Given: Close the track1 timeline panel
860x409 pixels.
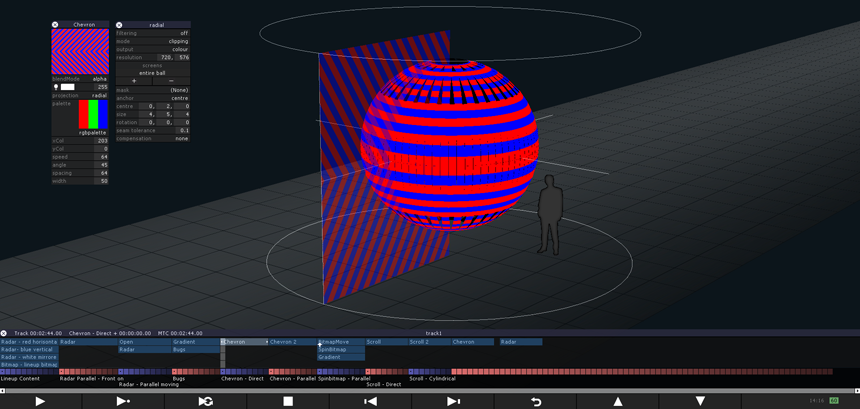Looking at the screenshot, I should (x=3, y=333).
